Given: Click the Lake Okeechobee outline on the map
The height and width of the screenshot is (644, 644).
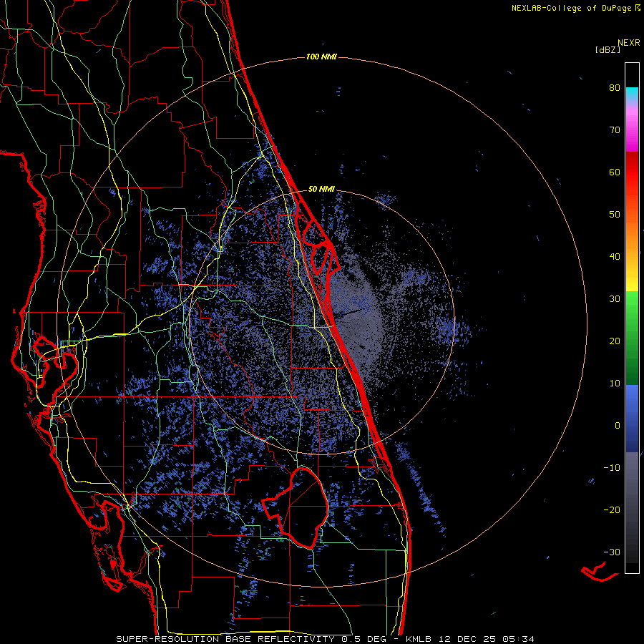Looking at the screenshot, I should [296, 507].
